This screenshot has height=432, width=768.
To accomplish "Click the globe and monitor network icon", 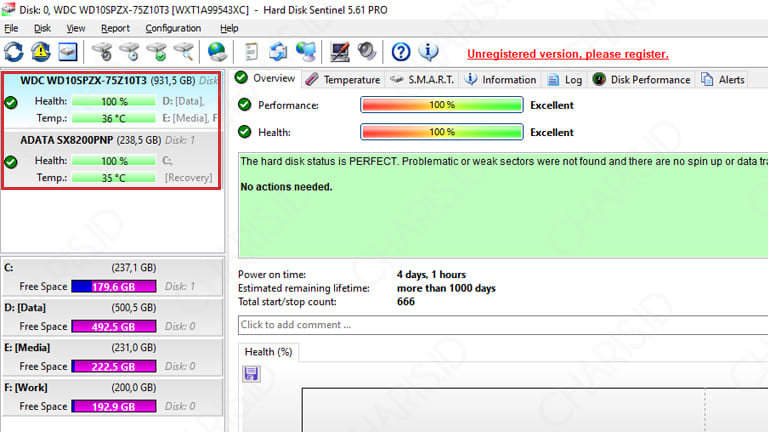I will (x=306, y=51).
